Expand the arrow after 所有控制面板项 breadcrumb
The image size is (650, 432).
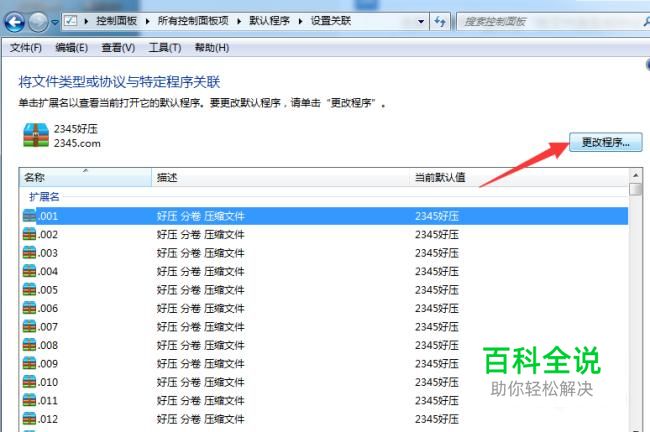pos(239,21)
